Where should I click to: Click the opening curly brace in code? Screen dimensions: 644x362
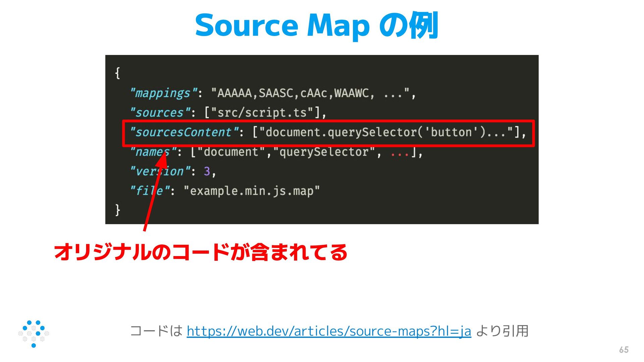pos(117,73)
